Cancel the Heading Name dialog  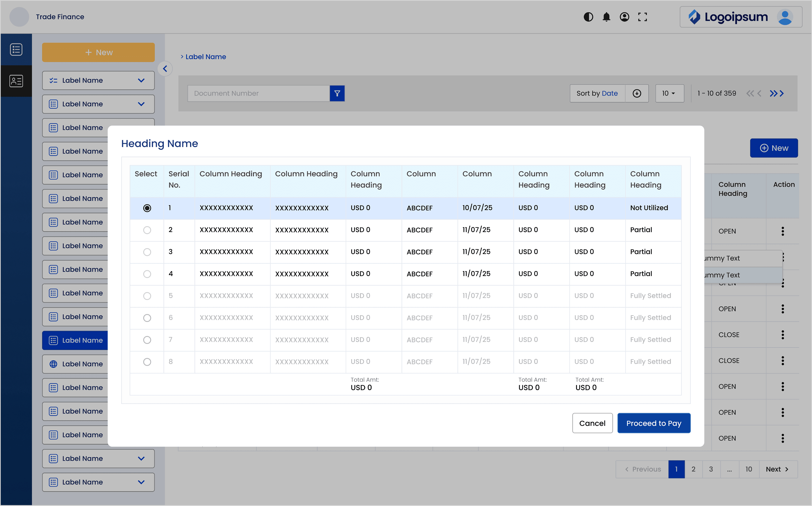point(592,423)
